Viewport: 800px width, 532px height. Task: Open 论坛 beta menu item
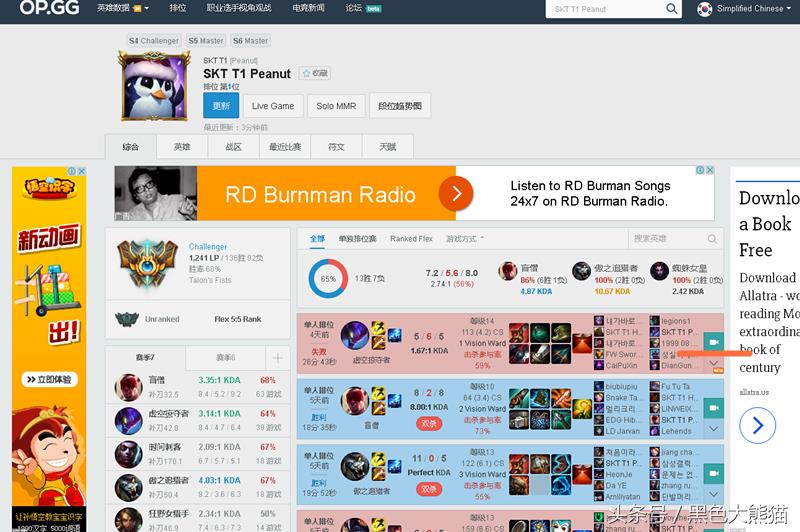click(x=363, y=8)
